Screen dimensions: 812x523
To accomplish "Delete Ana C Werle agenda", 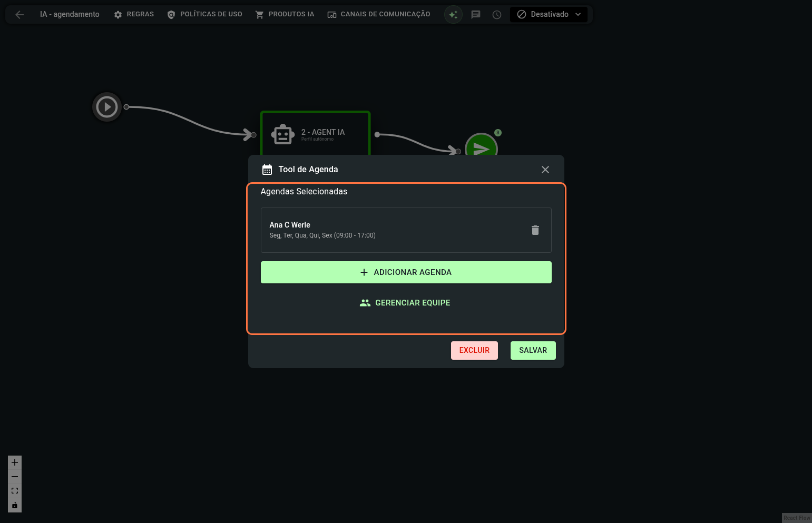I will tap(535, 230).
